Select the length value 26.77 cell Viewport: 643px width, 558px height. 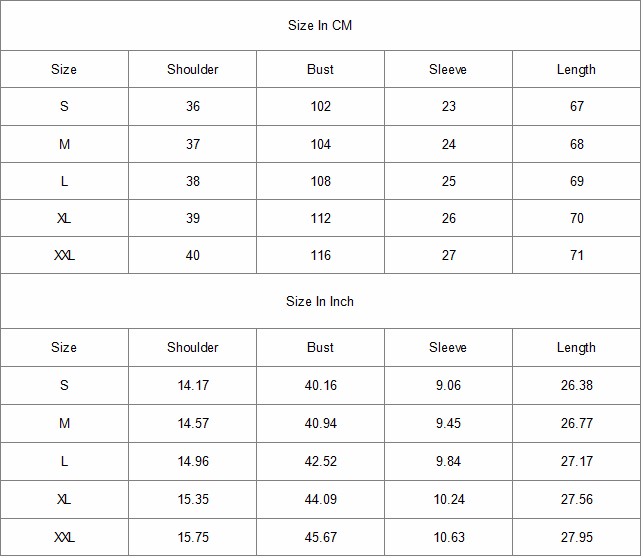point(577,424)
